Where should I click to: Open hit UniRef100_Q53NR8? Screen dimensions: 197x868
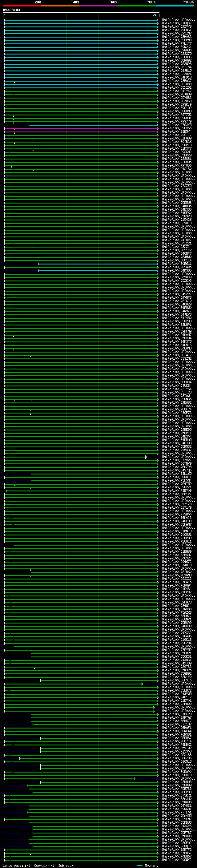pos(176,64)
